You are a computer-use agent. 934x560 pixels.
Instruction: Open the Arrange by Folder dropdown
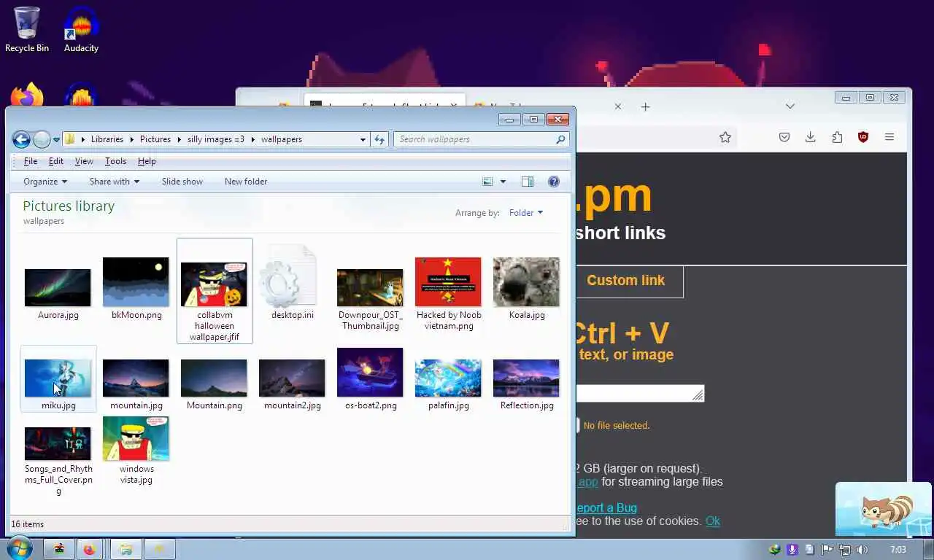(526, 213)
